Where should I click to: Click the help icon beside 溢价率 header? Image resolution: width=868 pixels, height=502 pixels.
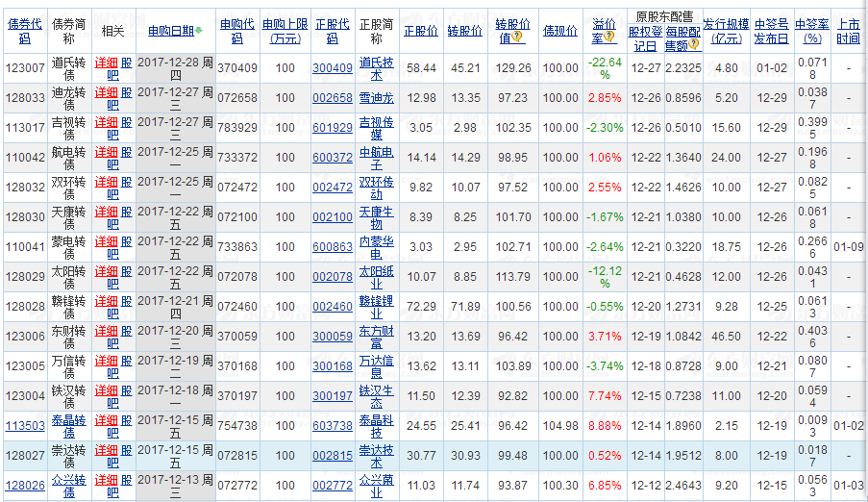coord(608,37)
